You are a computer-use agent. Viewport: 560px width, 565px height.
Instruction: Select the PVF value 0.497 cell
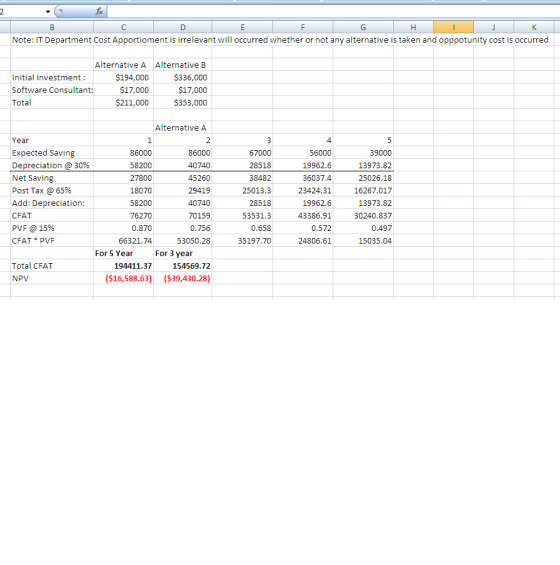pos(363,228)
